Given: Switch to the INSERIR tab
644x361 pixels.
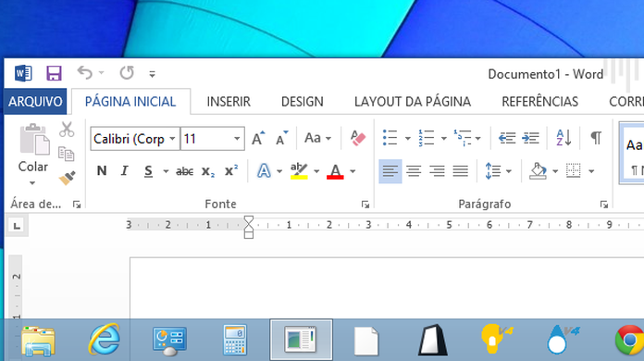Looking at the screenshot, I should pos(229,102).
